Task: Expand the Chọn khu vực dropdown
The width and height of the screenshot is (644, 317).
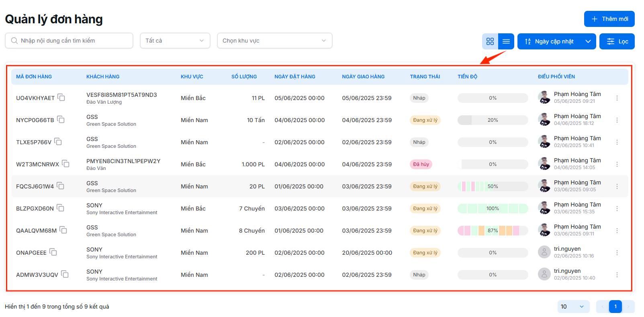Action: pos(274,41)
